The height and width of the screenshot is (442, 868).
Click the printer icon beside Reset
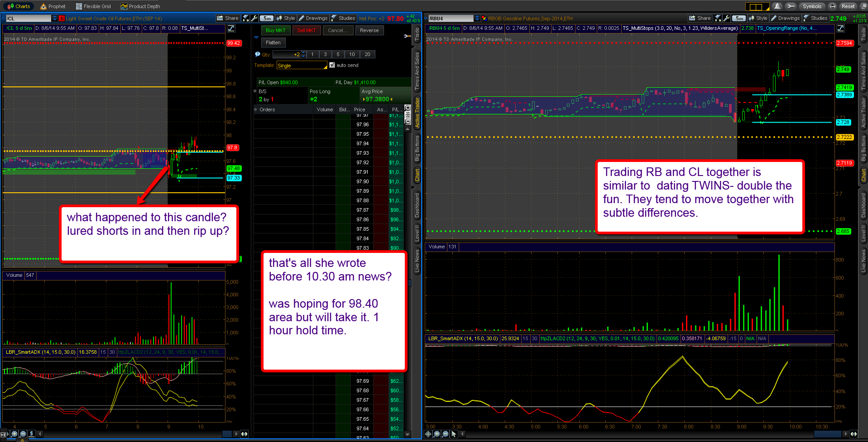(x=832, y=6)
